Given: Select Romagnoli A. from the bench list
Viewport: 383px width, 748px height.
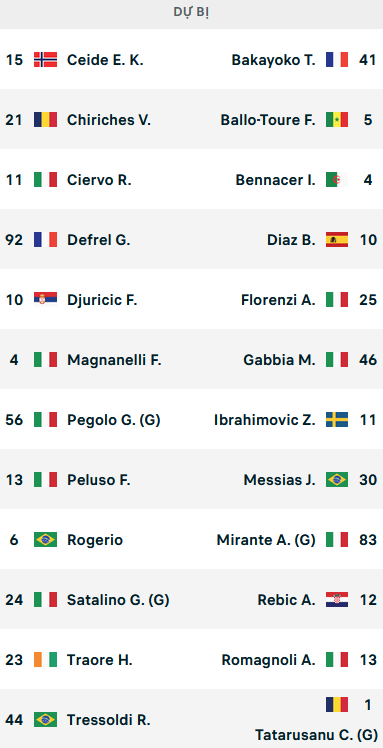Looking at the screenshot, I should click(269, 660).
